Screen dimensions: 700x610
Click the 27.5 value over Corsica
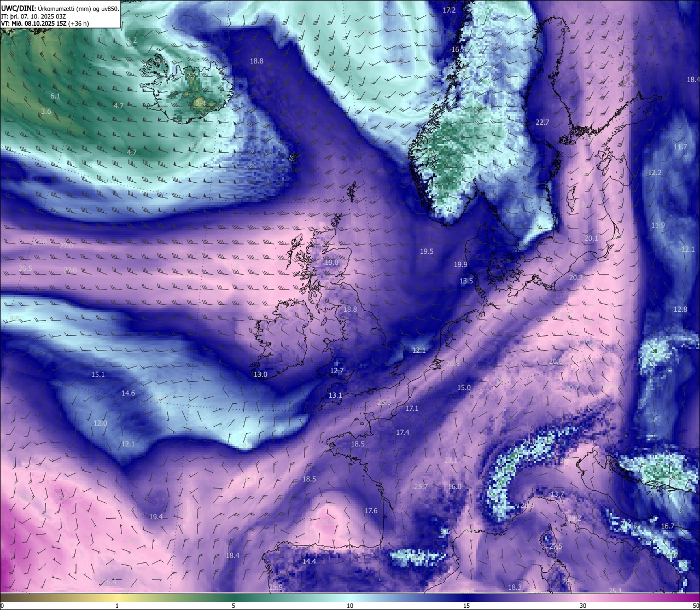(555, 547)
